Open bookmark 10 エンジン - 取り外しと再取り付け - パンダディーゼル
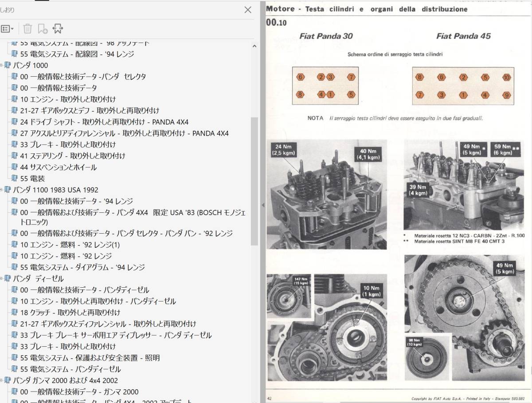The image size is (532, 403). pos(98,301)
